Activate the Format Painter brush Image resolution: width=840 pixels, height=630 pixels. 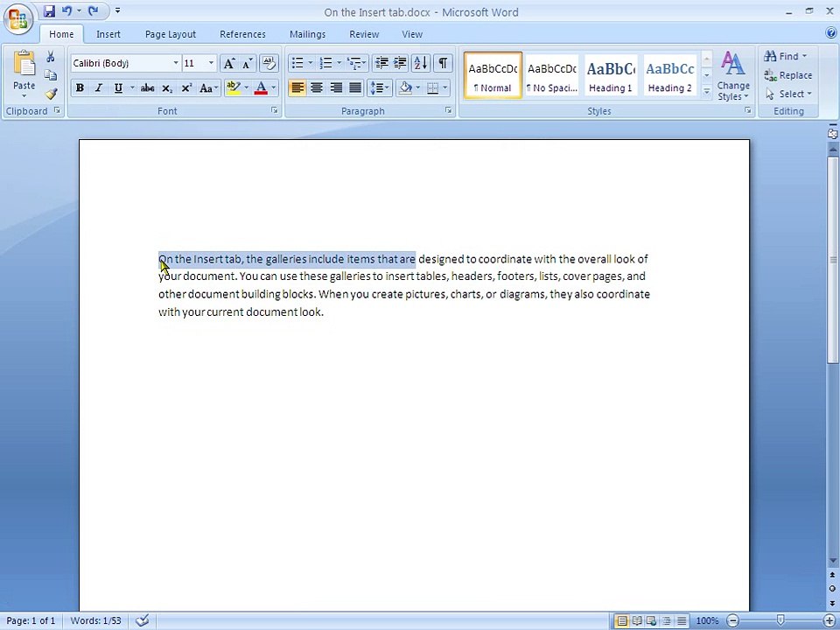(x=51, y=94)
